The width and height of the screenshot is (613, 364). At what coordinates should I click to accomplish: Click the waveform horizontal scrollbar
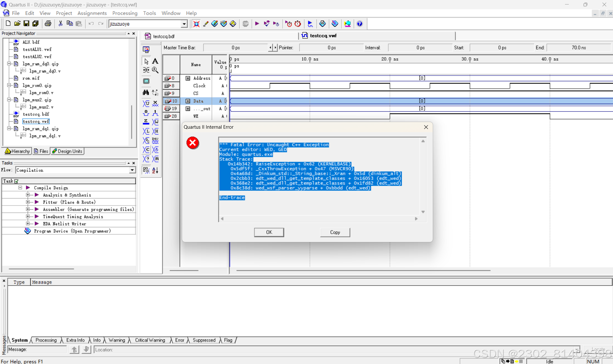(363, 271)
